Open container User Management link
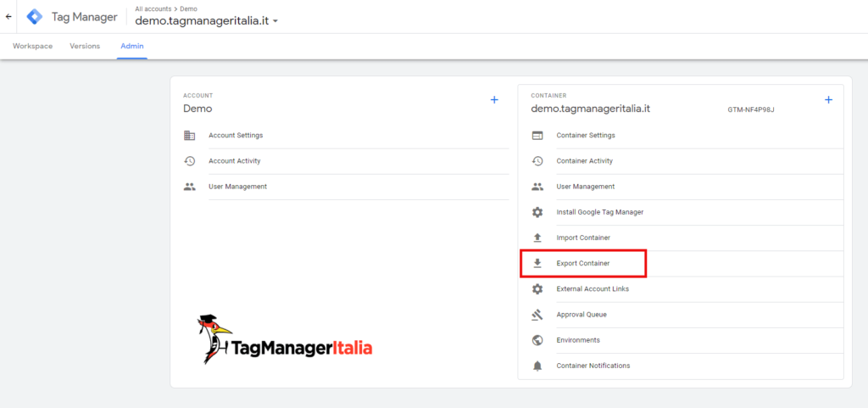The image size is (868, 408). click(x=586, y=187)
